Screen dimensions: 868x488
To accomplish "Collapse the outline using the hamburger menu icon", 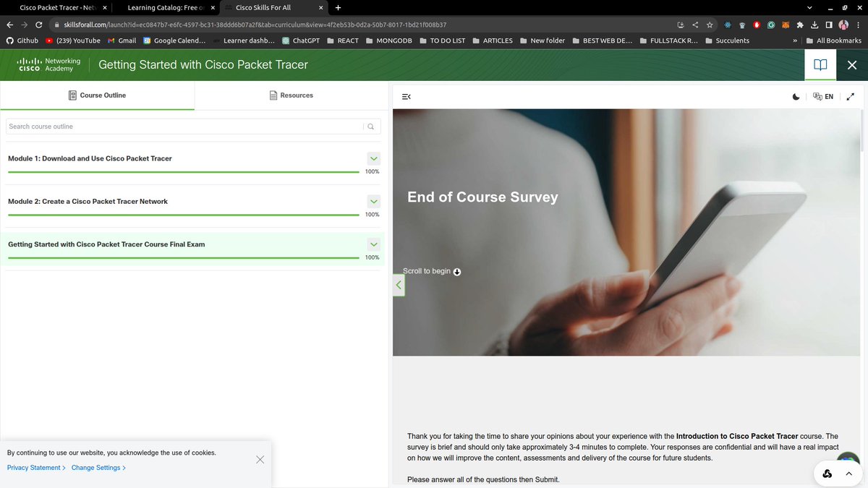I will (407, 96).
